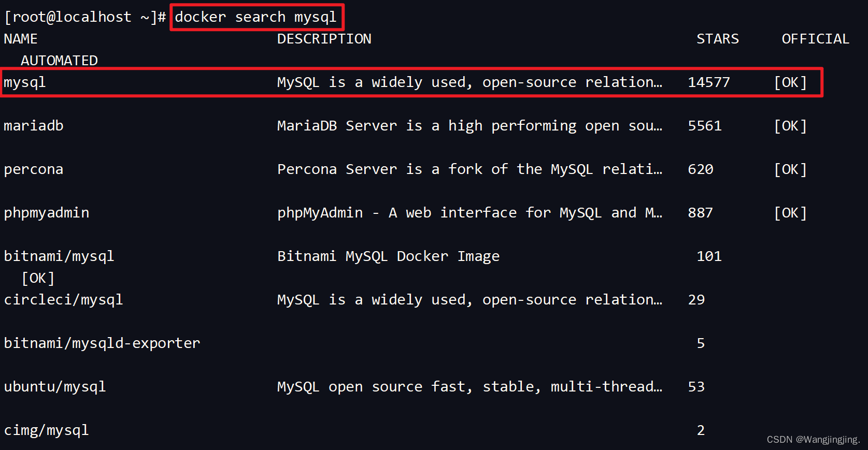Click 'MySQL open source fast, stable' description

[469, 387]
